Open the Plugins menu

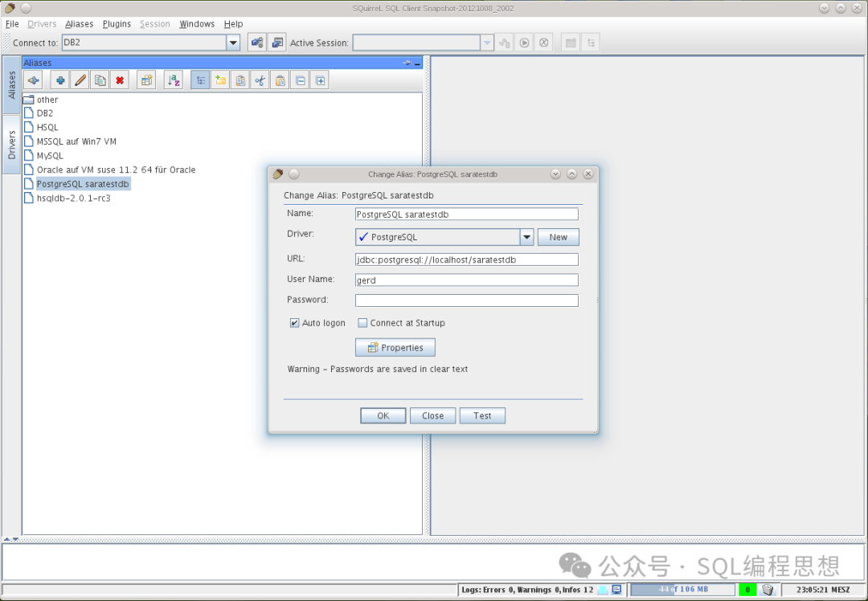(117, 24)
